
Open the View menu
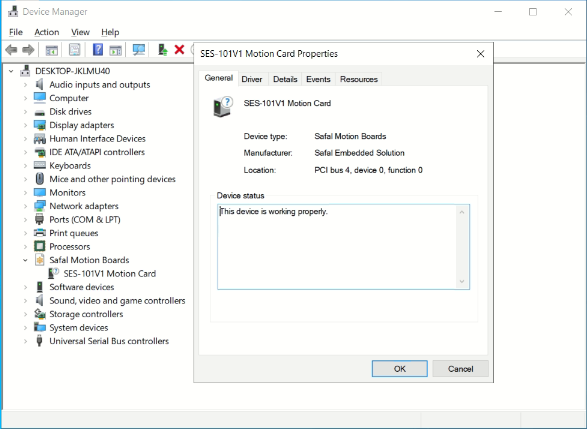click(80, 32)
